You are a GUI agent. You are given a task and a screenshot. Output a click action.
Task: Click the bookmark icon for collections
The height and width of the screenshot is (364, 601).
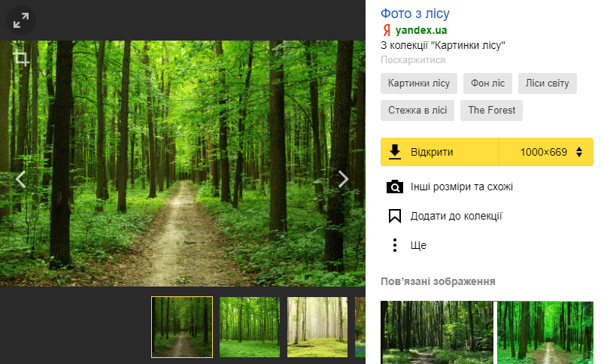tap(395, 216)
